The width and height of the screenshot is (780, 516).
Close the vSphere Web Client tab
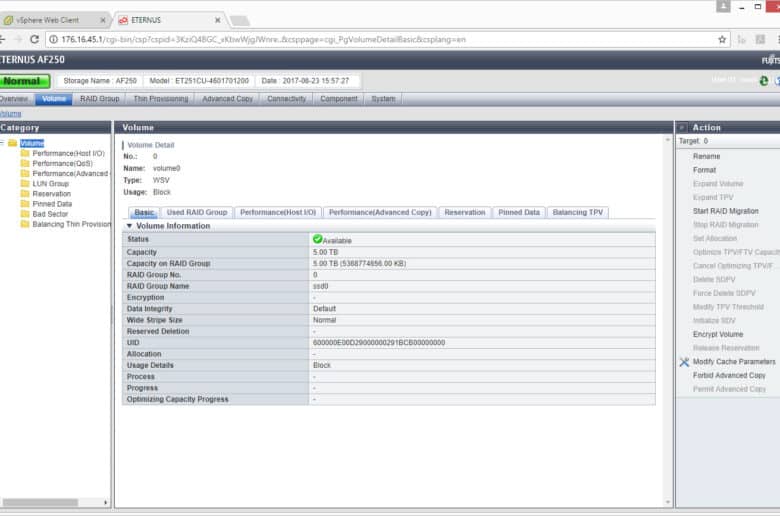[103, 20]
